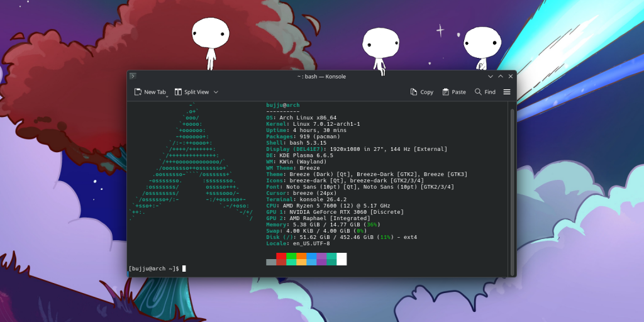Expand the Split View chevron menu
Viewport: 644px width, 322px height.
[216, 92]
